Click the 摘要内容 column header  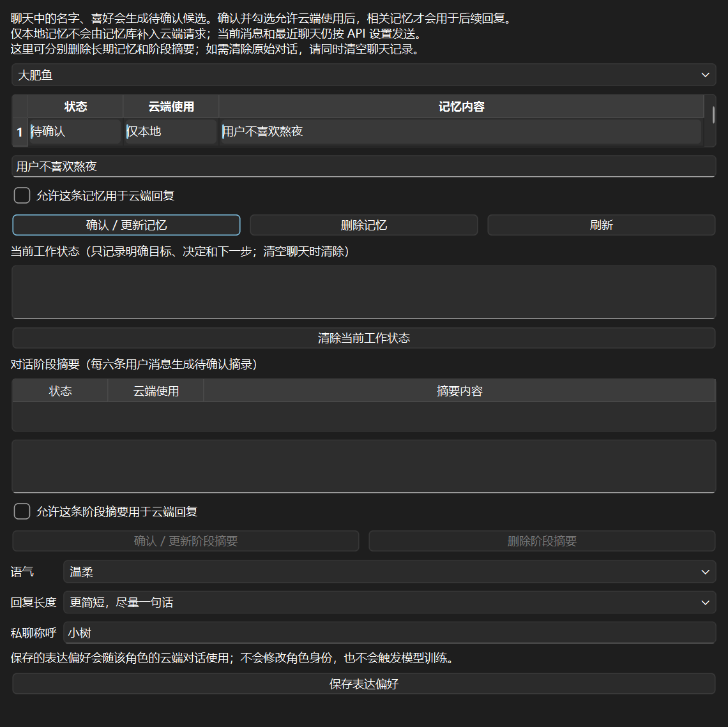[460, 391]
